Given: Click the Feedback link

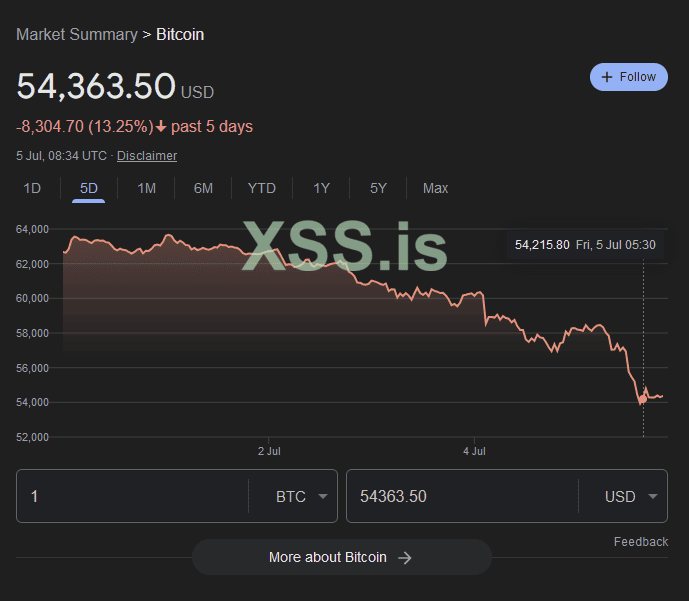Looking at the screenshot, I should click(640, 542).
